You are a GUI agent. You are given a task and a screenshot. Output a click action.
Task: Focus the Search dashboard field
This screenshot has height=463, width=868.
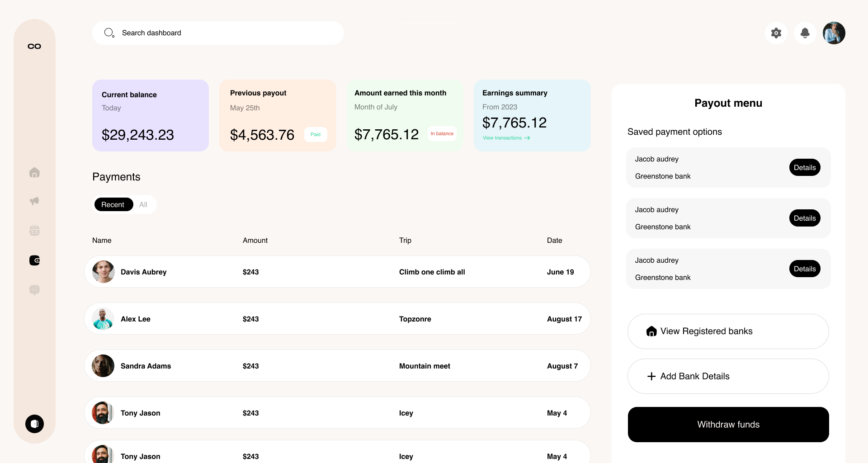[218, 33]
